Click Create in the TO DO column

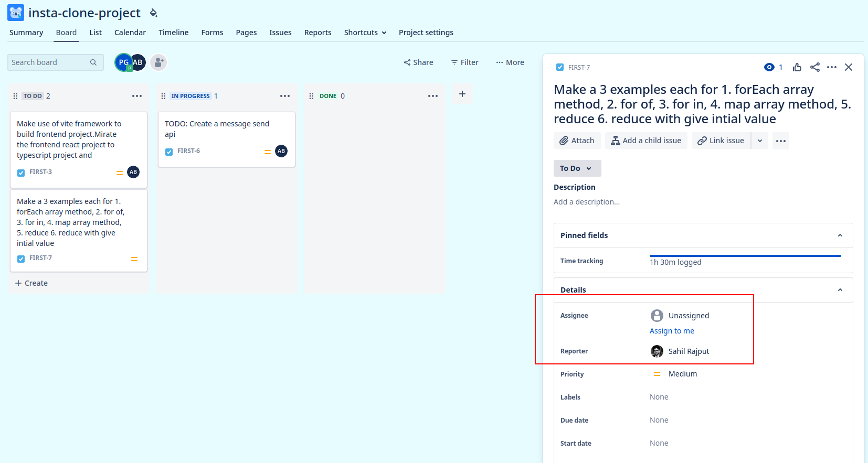(x=31, y=283)
